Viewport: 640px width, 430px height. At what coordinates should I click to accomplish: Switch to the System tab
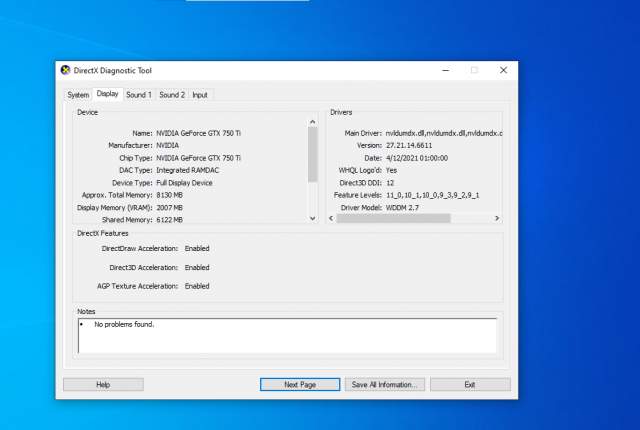point(78,95)
